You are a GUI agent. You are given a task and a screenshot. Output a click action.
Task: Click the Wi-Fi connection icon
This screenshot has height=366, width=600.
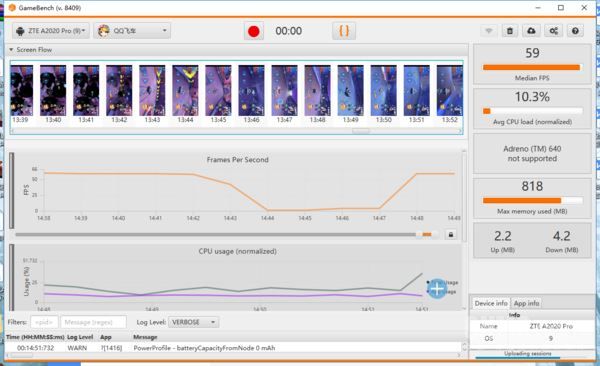[x=489, y=31]
